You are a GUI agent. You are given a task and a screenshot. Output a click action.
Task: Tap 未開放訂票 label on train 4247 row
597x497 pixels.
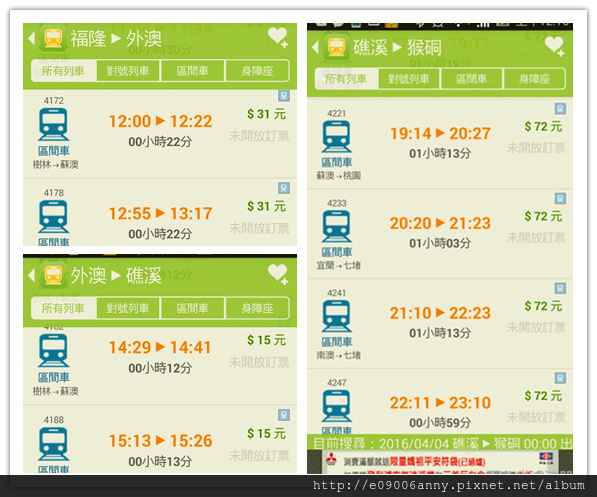(536, 417)
